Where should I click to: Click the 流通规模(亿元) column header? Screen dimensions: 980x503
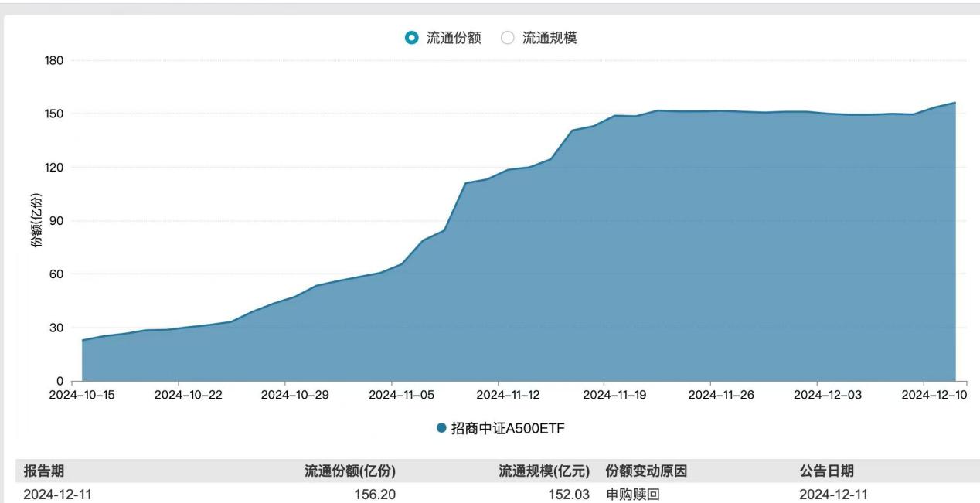[x=545, y=471]
